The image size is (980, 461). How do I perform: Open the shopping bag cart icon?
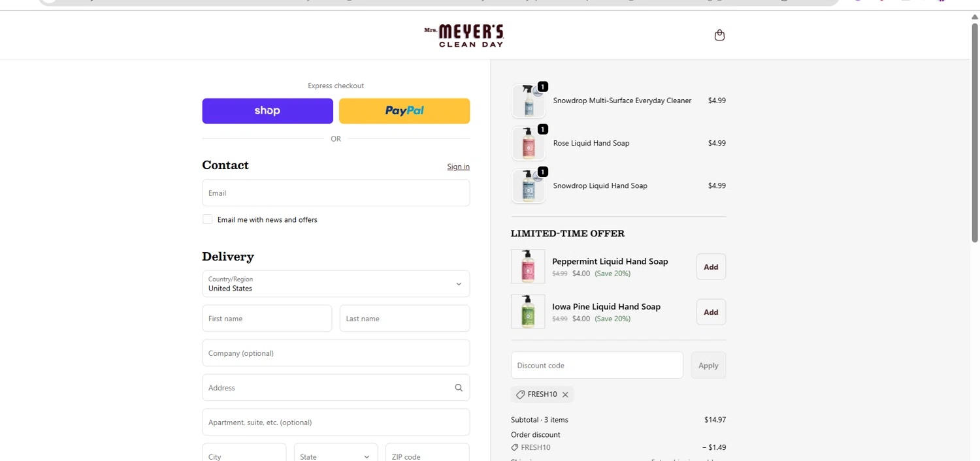[x=719, y=35]
